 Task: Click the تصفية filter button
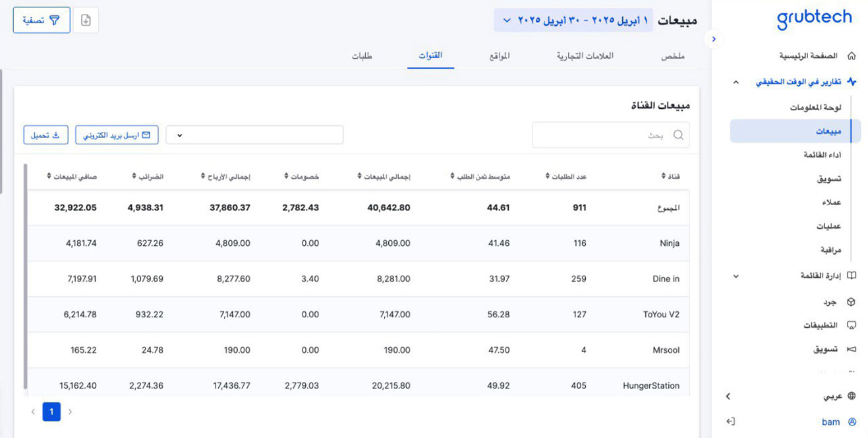tap(42, 20)
